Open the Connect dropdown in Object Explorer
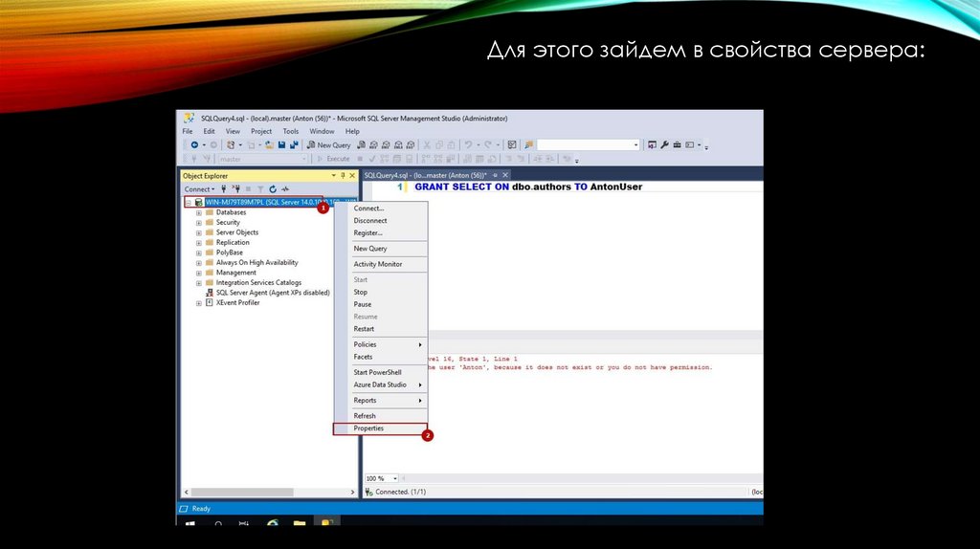 click(199, 188)
